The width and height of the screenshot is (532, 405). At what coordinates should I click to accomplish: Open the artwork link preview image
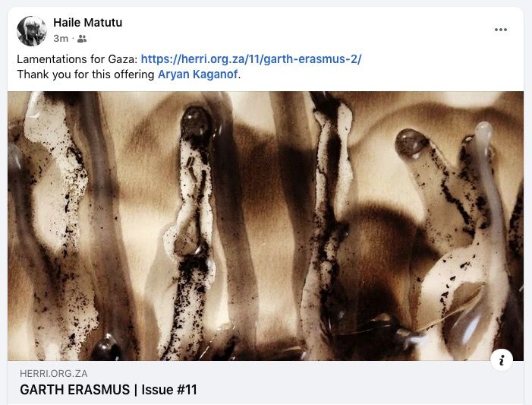[266, 226]
